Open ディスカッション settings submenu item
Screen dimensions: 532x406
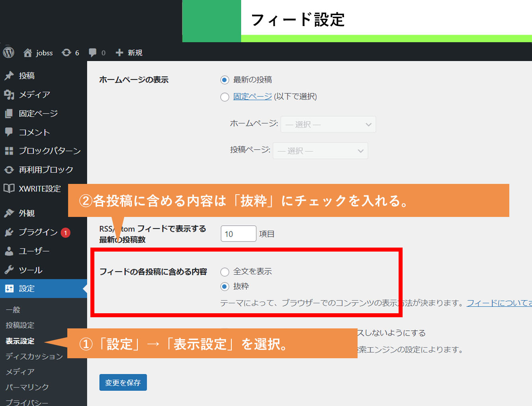coord(34,356)
